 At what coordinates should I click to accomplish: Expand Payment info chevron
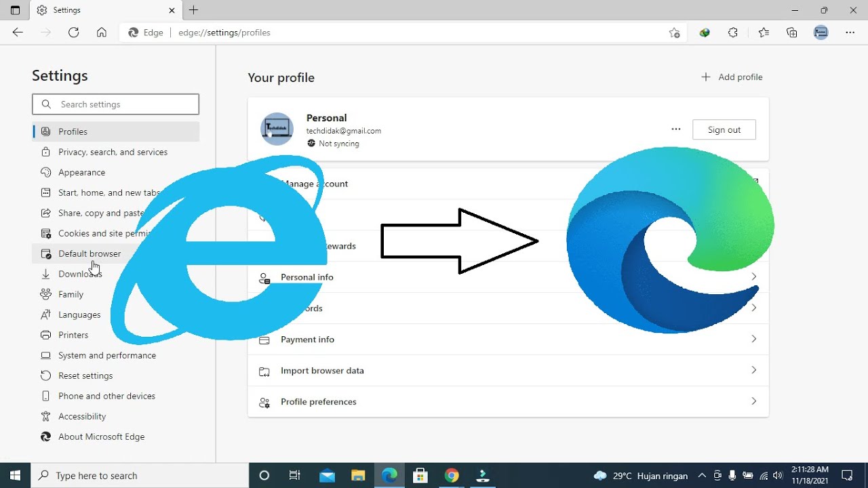click(753, 339)
